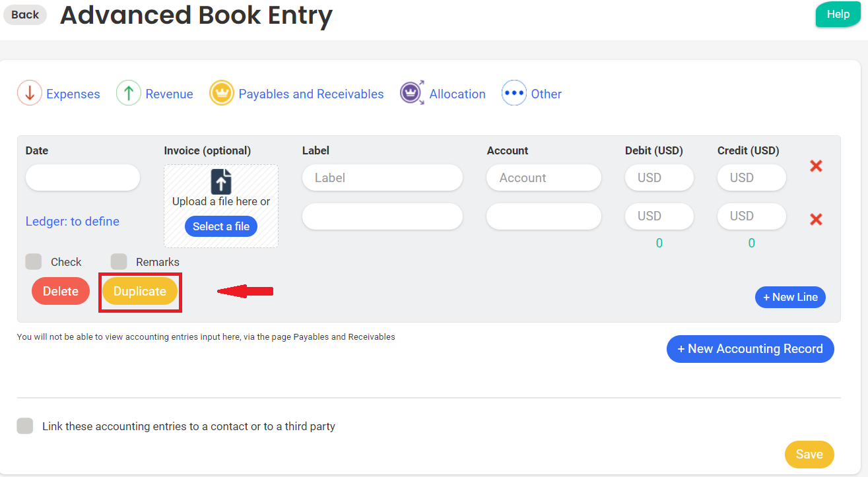Tick the Remarks checkbox

point(119,262)
